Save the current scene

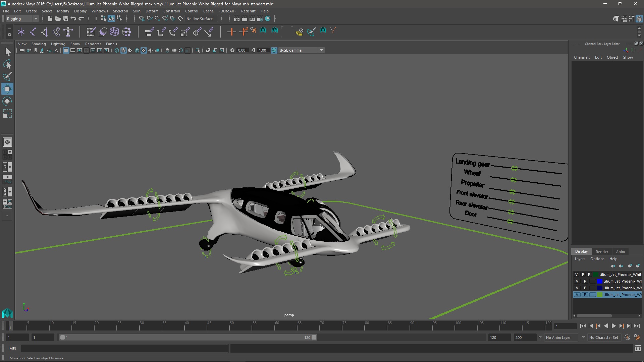(x=66, y=19)
